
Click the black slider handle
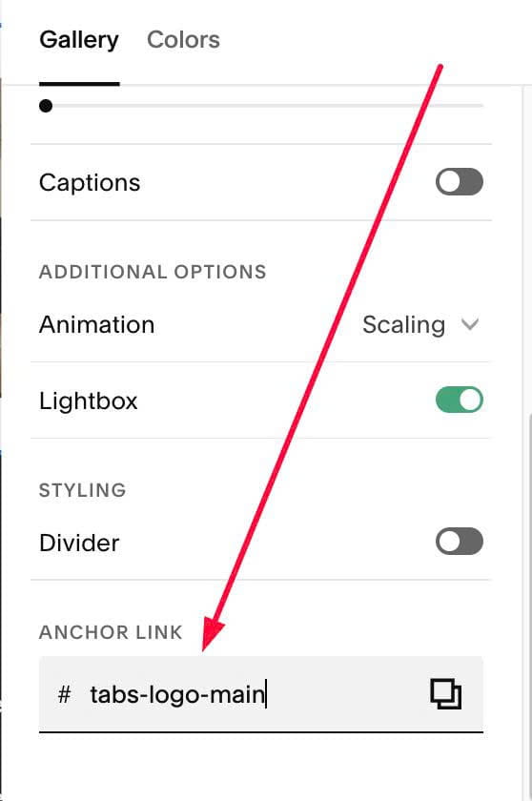(46, 106)
